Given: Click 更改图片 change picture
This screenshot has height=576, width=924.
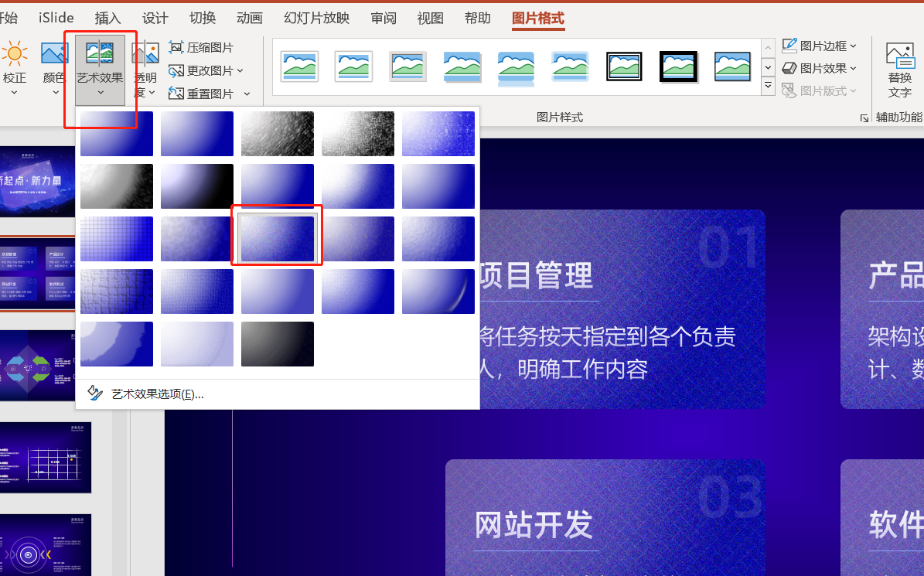Looking at the screenshot, I should pyautogui.click(x=201, y=70).
